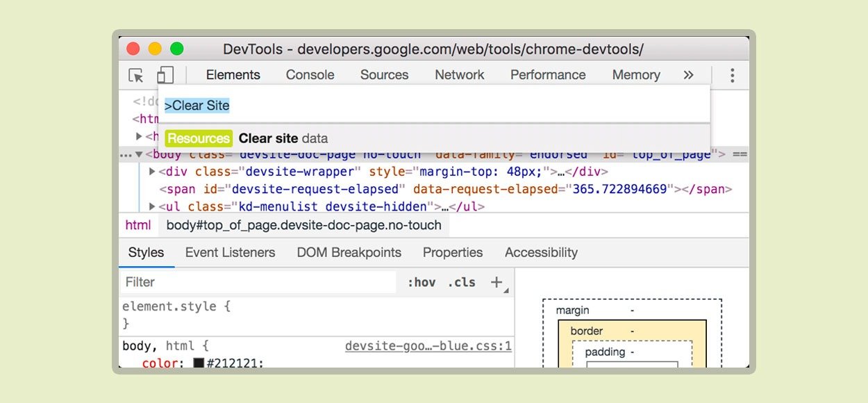Switch to the Elements tab
This screenshot has width=868, height=403.
[x=233, y=75]
